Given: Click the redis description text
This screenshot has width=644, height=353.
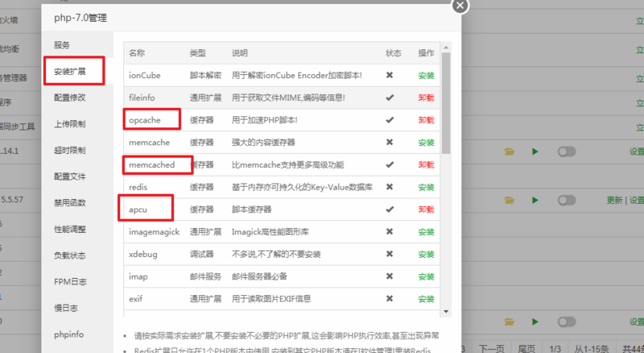Looking at the screenshot, I should pyautogui.click(x=302, y=187).
